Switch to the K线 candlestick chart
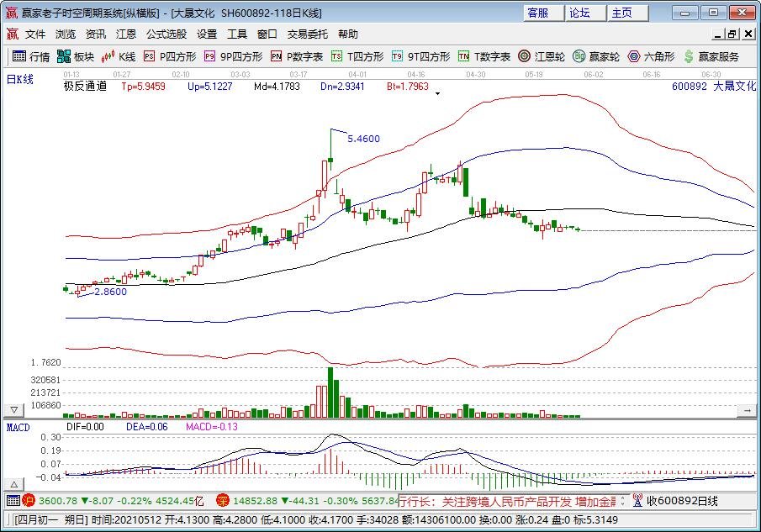Screen dimensions: 761x532 click(119, 57)
